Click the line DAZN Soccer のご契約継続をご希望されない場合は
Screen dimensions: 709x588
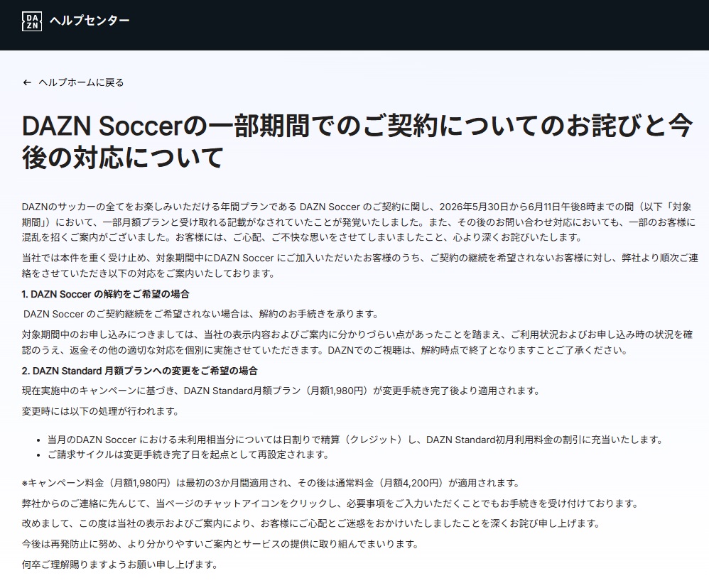201,314
